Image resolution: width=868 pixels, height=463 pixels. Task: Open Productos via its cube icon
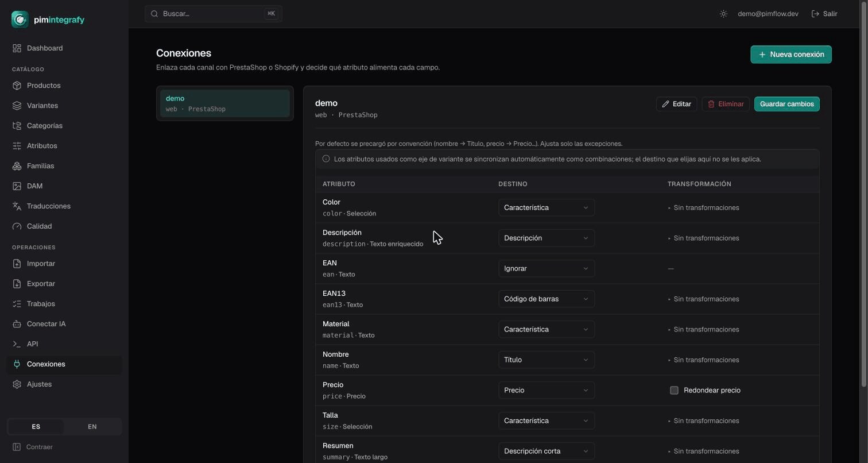click(17, 86)
